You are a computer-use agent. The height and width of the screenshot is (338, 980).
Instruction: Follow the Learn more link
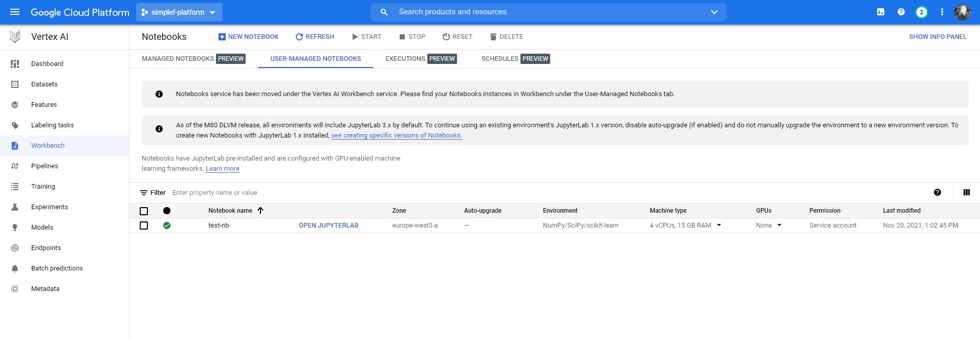click(x=223, y=169)
